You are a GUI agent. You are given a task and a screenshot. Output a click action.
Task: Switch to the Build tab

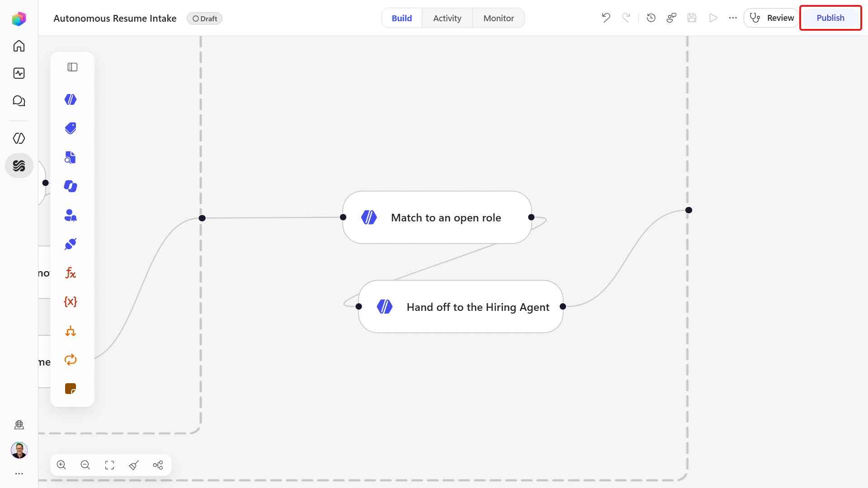402,18
